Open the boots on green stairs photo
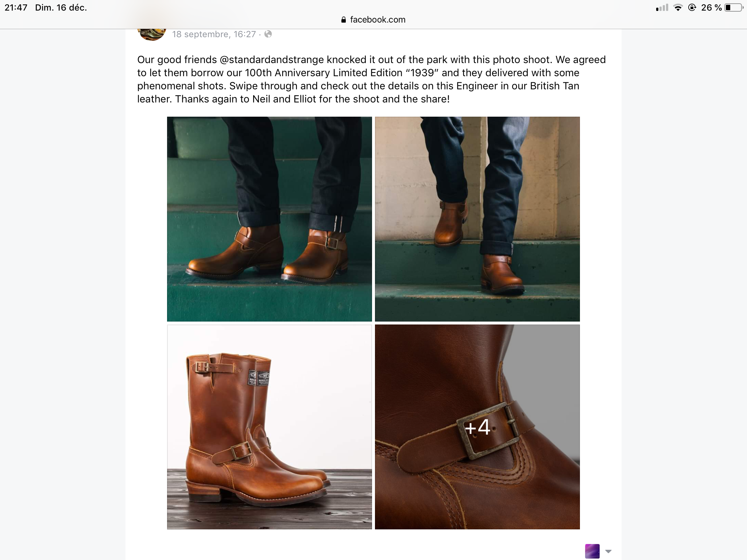Screen dimensions: 747x560 click(x=270, y=219)
